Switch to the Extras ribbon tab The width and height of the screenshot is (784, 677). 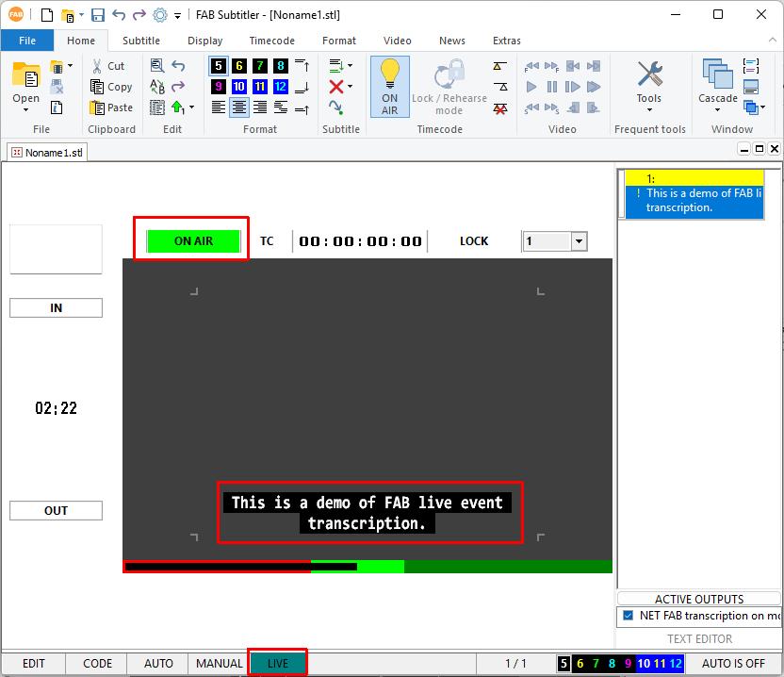pos(507,41)
